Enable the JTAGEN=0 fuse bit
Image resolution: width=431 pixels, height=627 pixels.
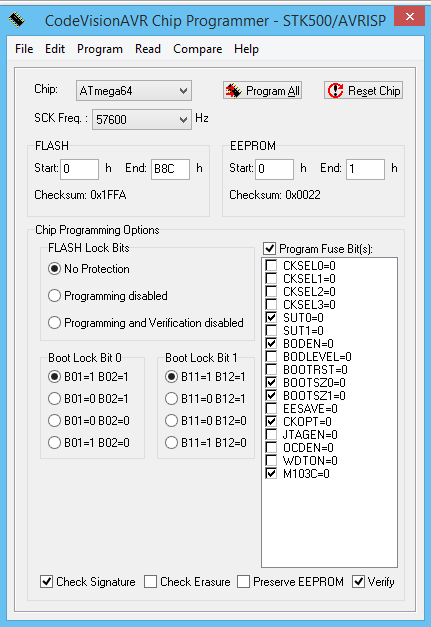271,434
